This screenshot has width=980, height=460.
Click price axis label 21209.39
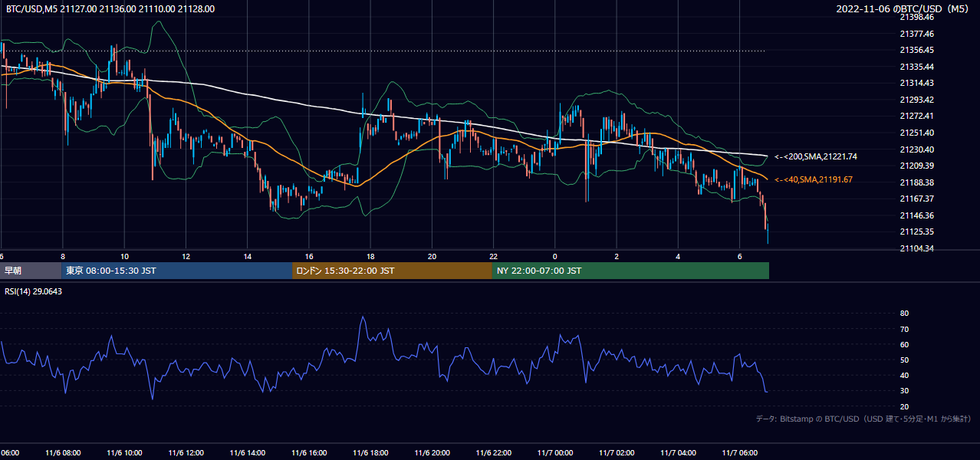pos(918,166)
